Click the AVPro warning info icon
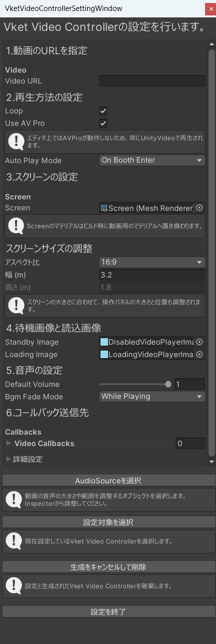 pos(15,142)
